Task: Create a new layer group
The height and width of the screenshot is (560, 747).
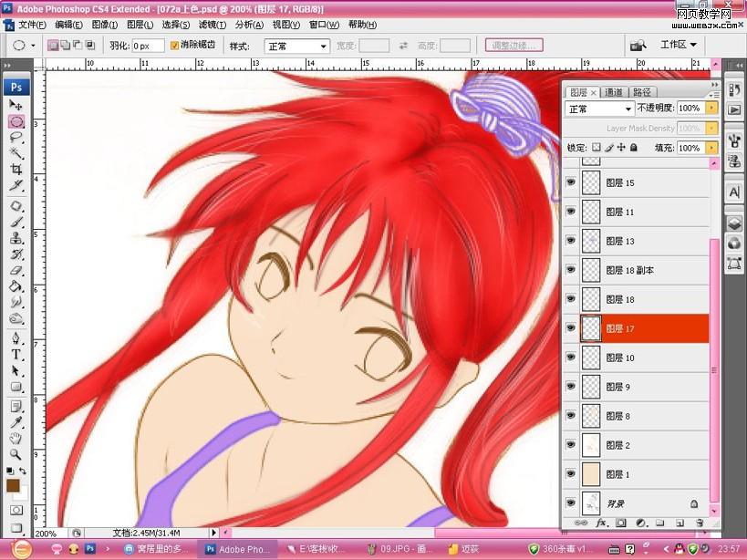Action: [x=659, y=523]
